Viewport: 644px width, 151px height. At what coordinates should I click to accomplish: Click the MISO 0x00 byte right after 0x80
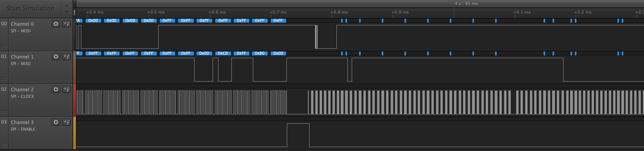(278, 53)
